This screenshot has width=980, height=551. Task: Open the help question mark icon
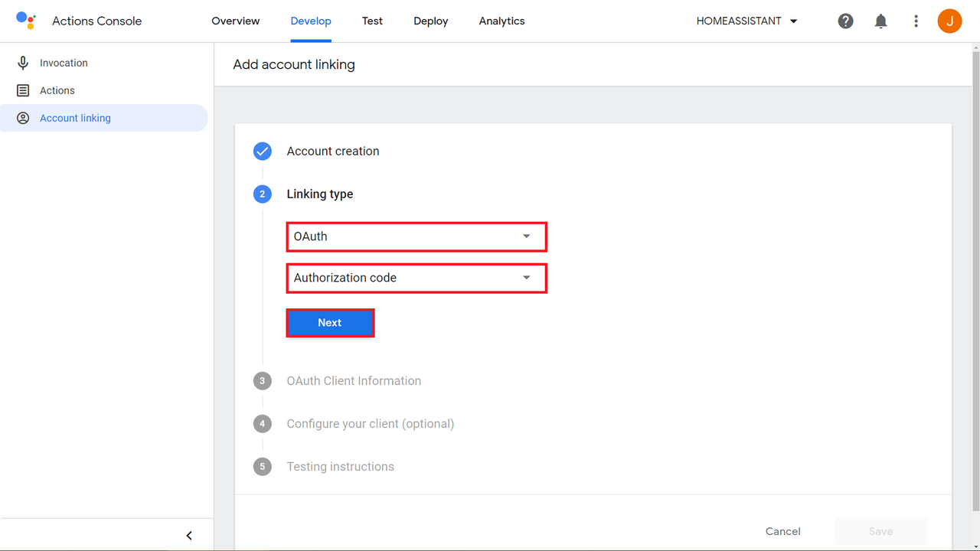(845, 21)
